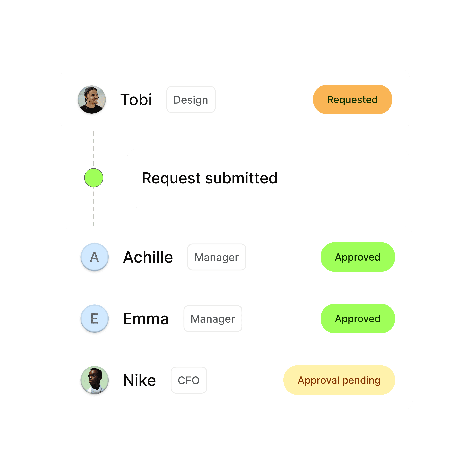Click dashed timeline line above the green dot
The height and width of the screenshot is (461, 476).
click(94, 149)
